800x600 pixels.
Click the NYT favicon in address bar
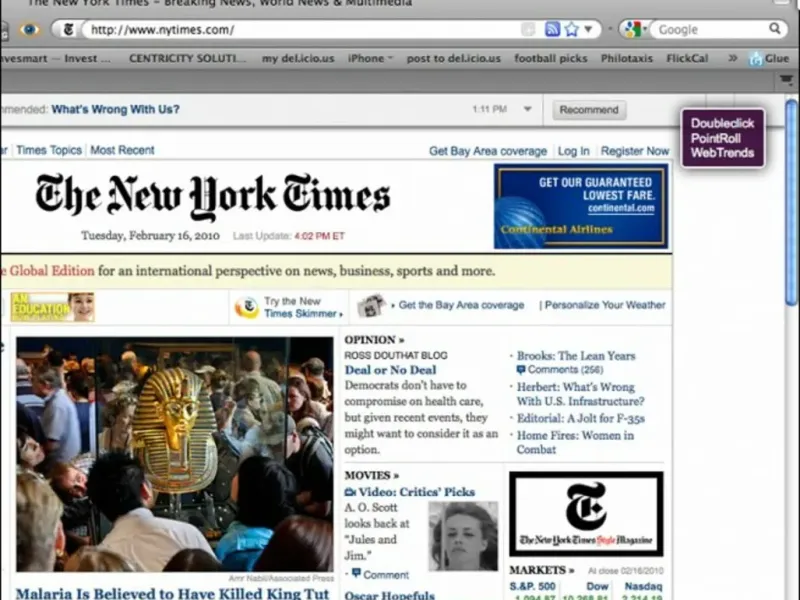tap(68, 30)
